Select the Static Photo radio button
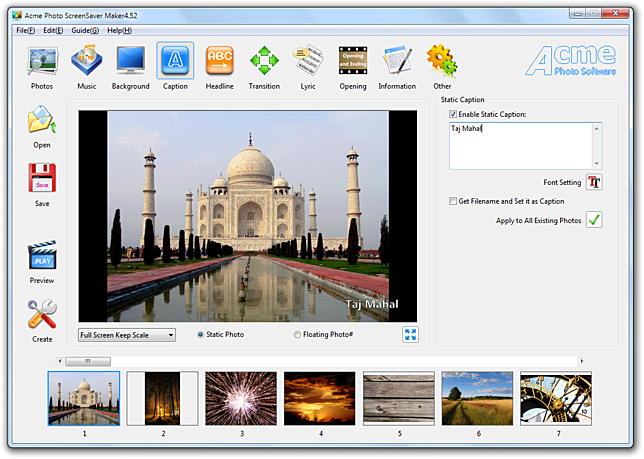The height and width of the screenshot is (459, 644). click(x=200, y=335)
